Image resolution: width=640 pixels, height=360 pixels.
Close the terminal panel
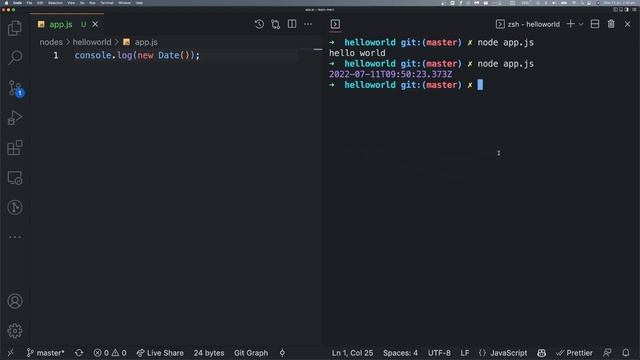627,24
